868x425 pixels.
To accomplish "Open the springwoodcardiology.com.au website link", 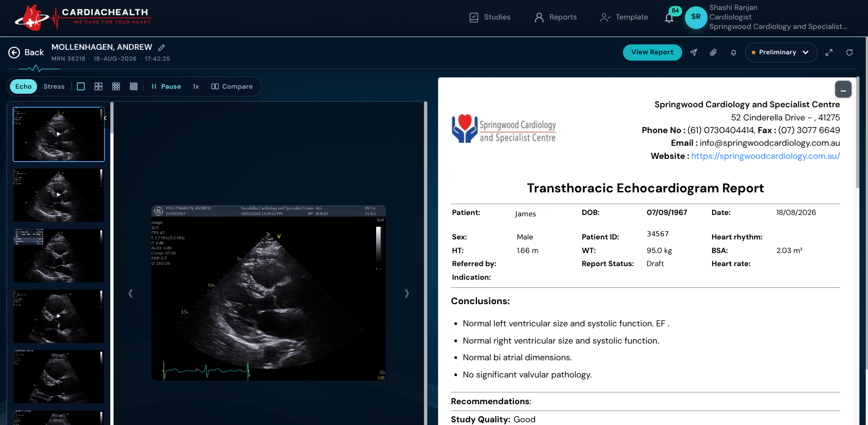I will point(765,156).
